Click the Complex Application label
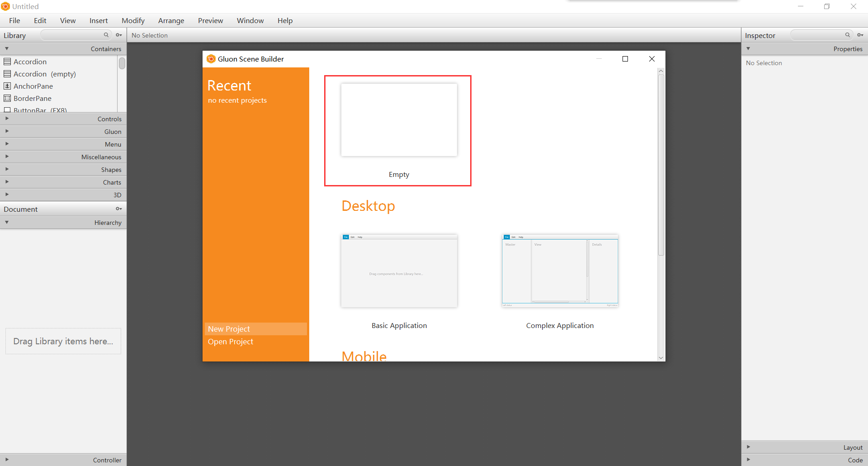Screen dimensions: 868x466 [560, 326]
